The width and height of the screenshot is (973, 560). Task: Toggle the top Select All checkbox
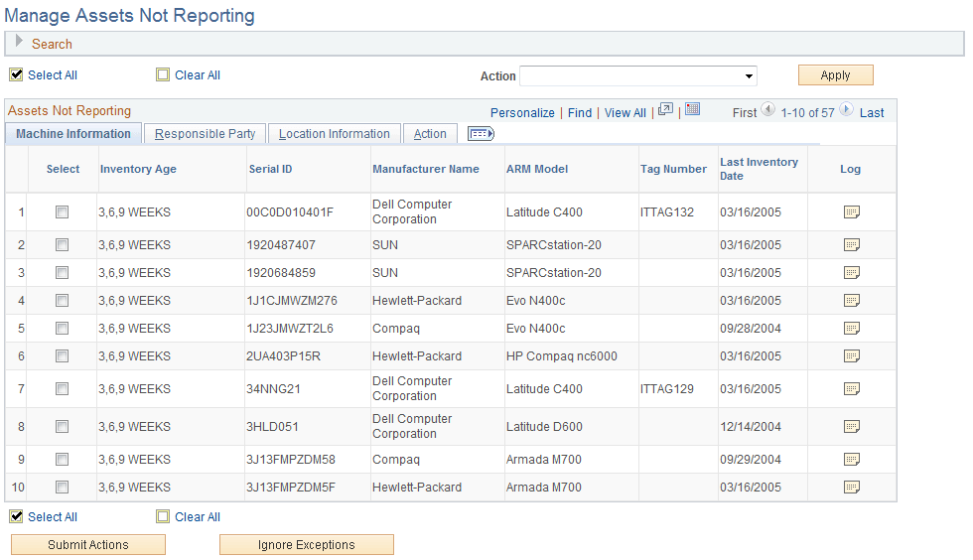pos(16,74)
